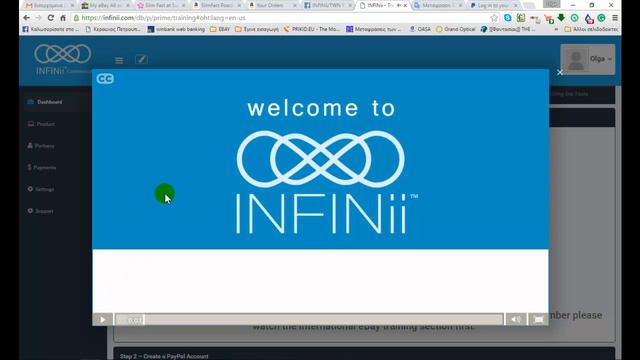Screen dimensions: 640x360
Task: Open the EBAY bookmarks folder
Action: point(220,29)
